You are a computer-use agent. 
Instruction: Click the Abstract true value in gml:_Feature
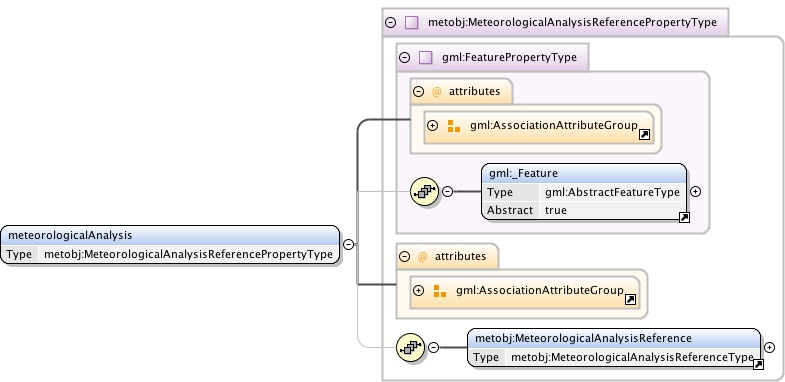click(x=556, y=210)
